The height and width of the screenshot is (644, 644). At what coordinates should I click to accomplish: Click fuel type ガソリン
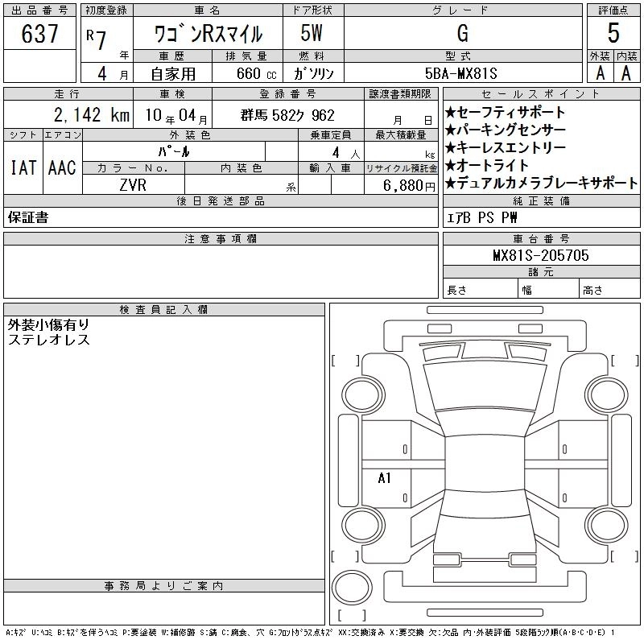tap(313, 74)
